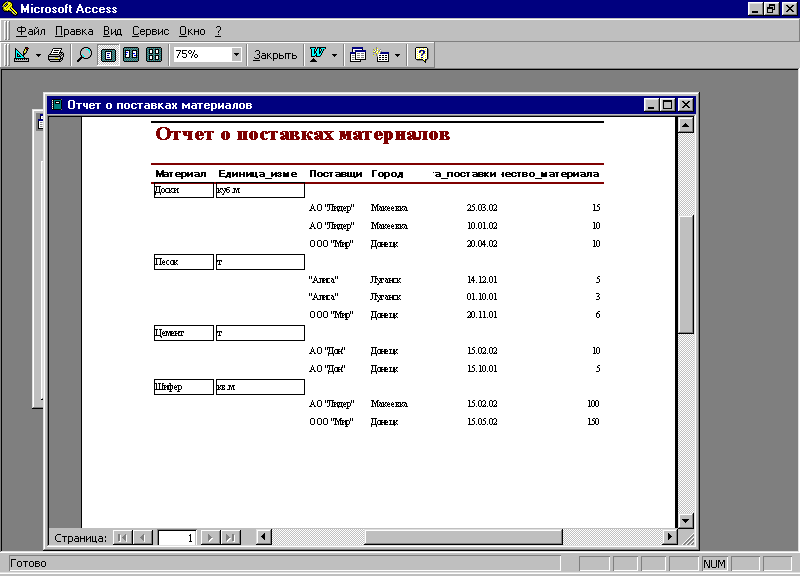The width and height of the screenshot is (800, 576).
Task: Click the Шифер material box
Action: click(x=184, y=387)
